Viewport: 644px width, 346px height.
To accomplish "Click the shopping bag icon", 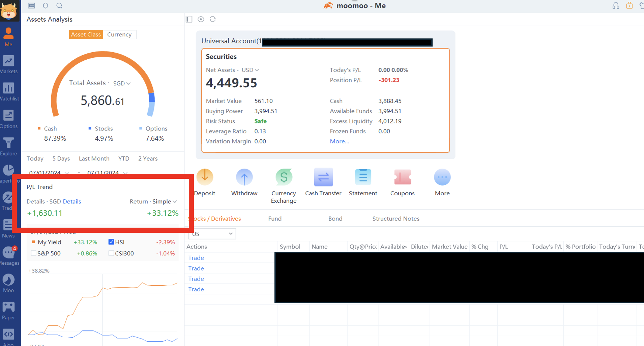I will click(x=630, y=5).
